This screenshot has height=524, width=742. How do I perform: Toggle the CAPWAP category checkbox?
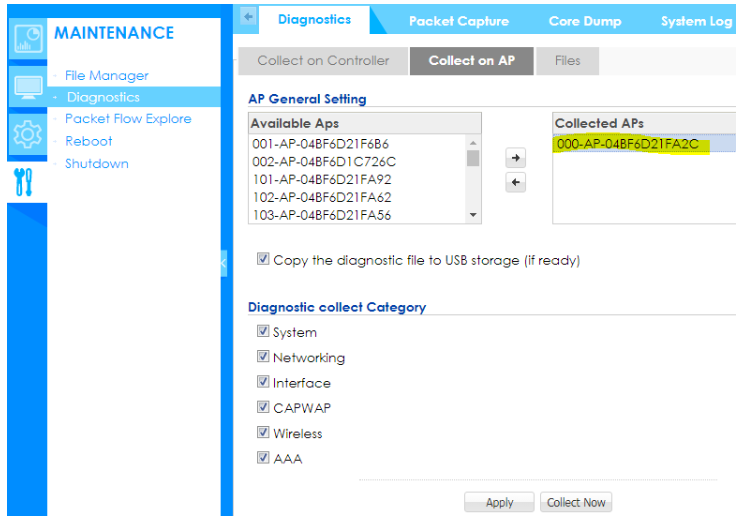click(x=263, y=407)
